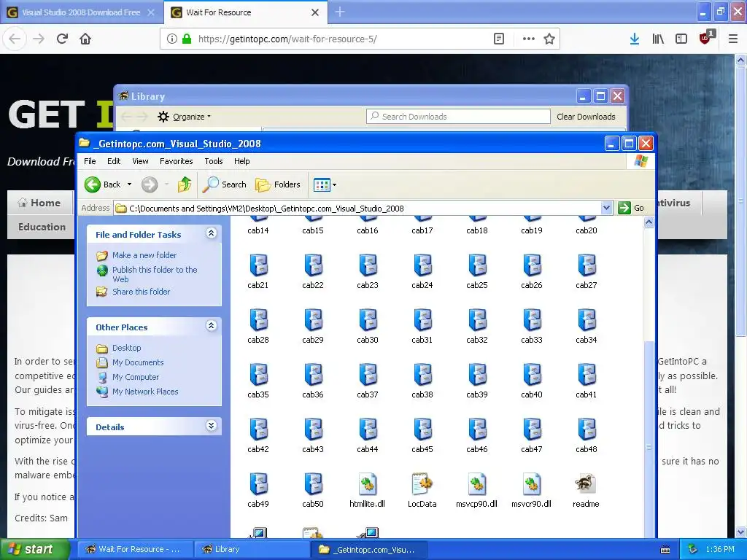Select the cab43 file icon
Screen dimensions: 747x560
[x=313, y=429]
